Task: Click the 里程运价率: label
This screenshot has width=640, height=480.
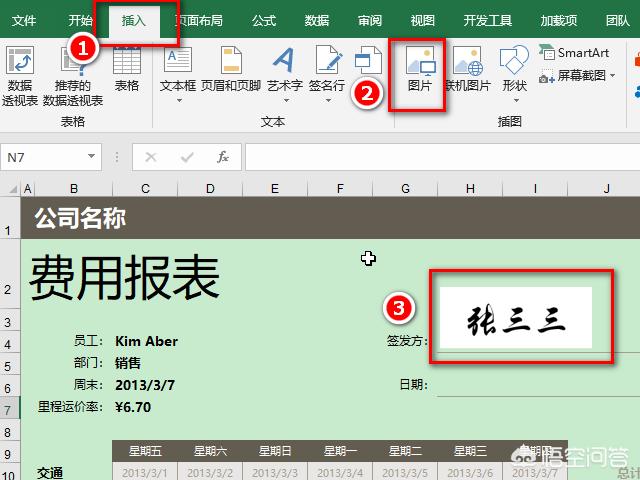Action: coord(70,407)
